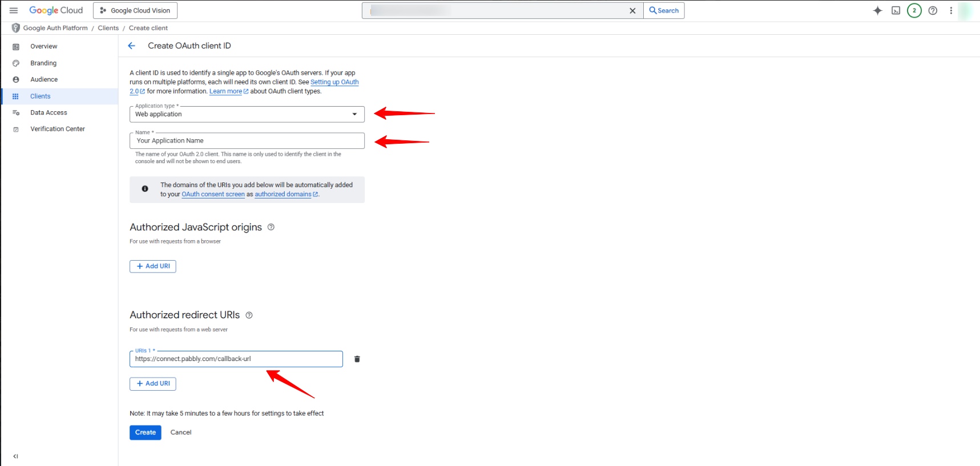Show help for Authorized redirect URIs

click(x=249, y=315)
